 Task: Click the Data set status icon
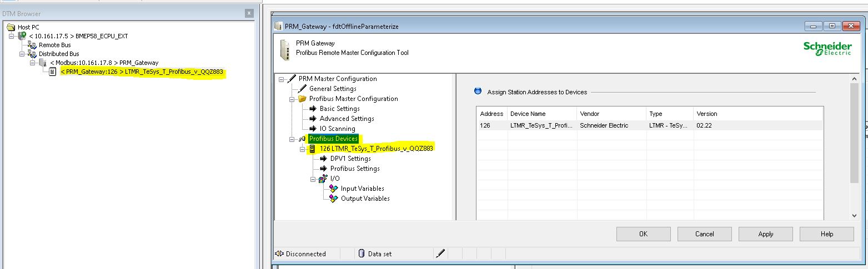point(362,253)
